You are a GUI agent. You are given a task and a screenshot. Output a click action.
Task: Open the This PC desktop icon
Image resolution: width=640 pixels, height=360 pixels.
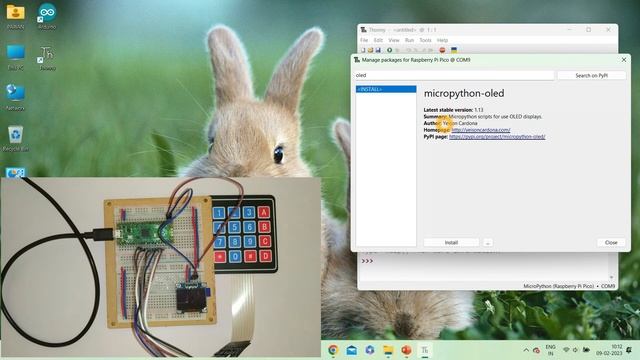click(x=16, y=57)
